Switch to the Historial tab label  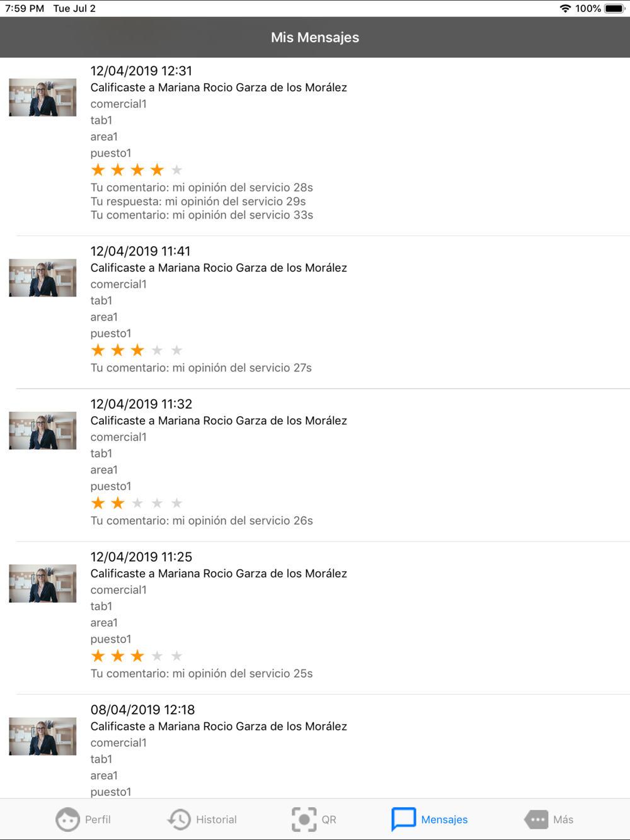(216, 819)
